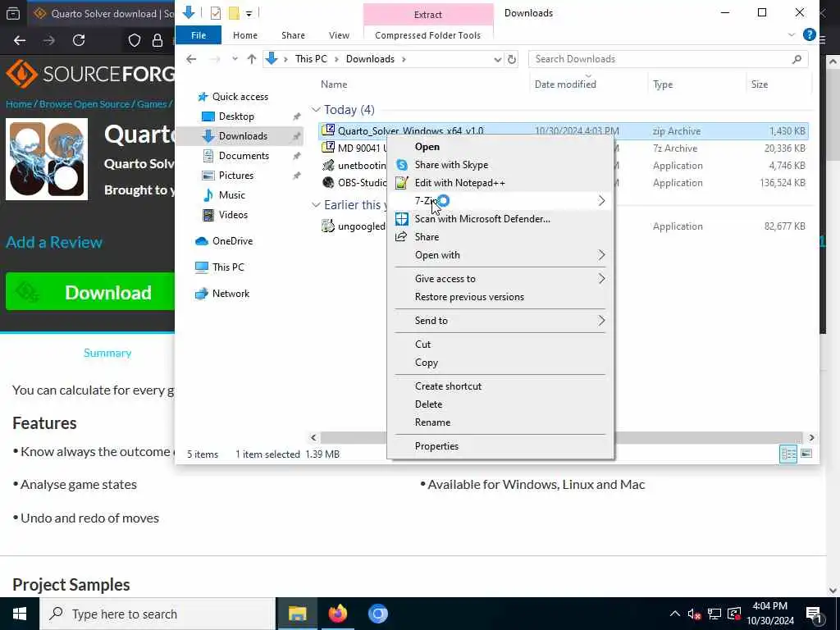The image size is (840, 630).
Task: Click the Refresh button in address bar
Action: point(512,59)
